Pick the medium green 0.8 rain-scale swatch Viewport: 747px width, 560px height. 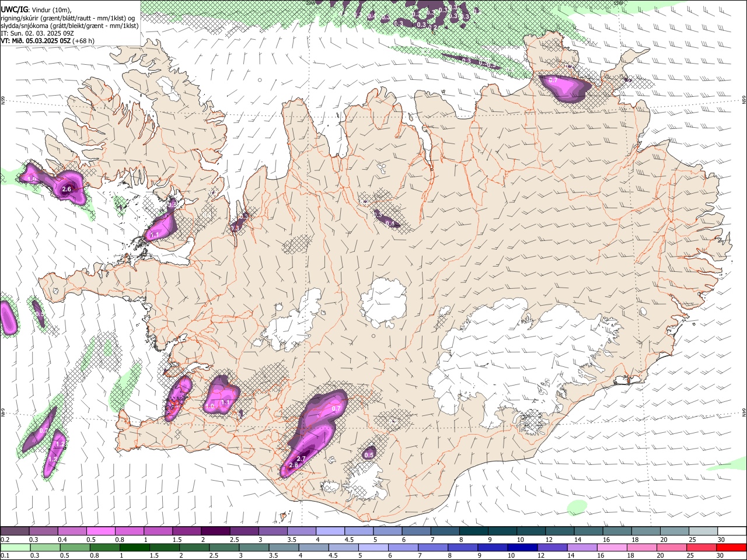click(x=104, y=548)
